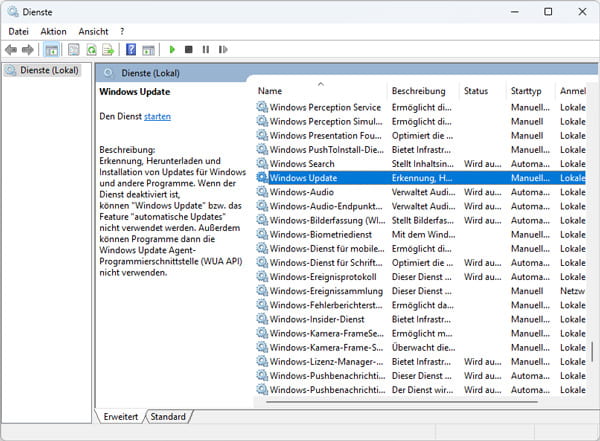
Task: Pause the service with the pause icon
Action: 206,49
